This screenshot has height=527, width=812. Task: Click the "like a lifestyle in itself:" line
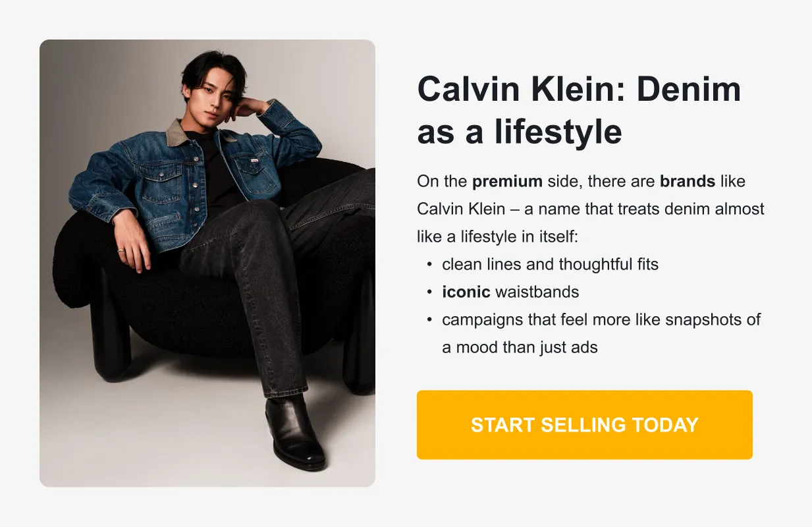497,236
